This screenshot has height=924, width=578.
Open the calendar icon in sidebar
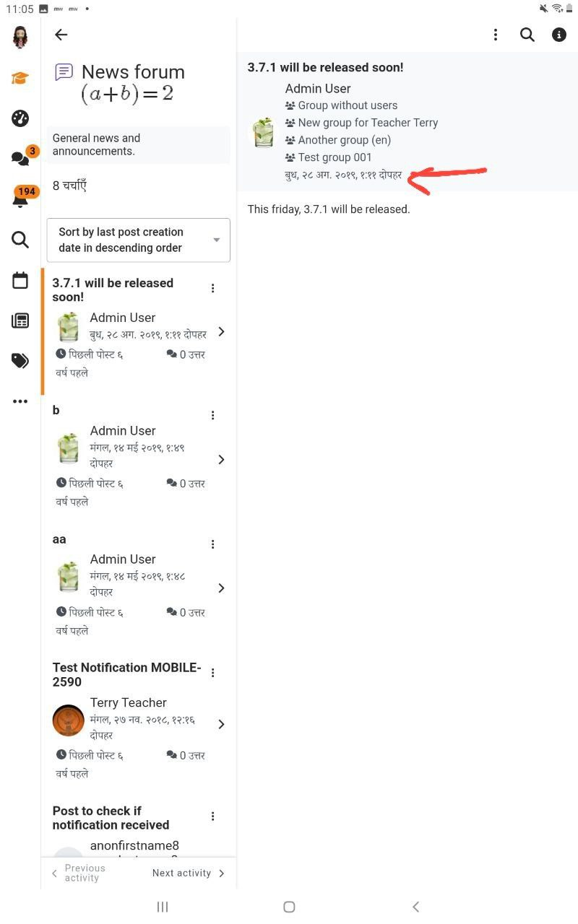pos(20,280)
